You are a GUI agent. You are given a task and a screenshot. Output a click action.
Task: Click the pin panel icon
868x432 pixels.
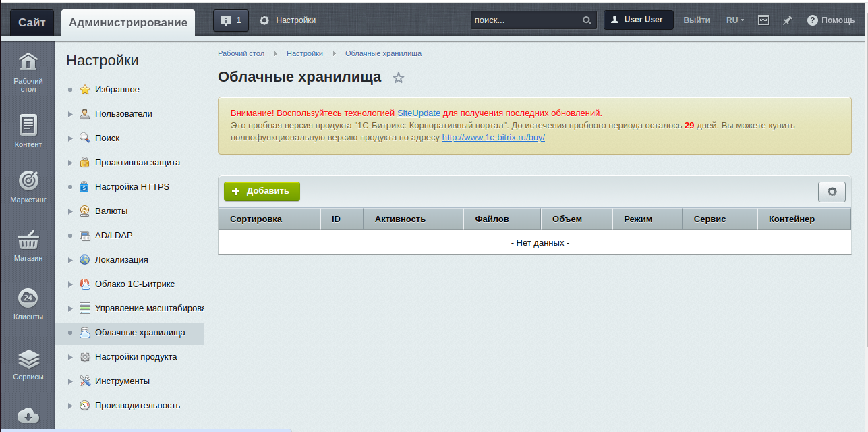(787, 20)
